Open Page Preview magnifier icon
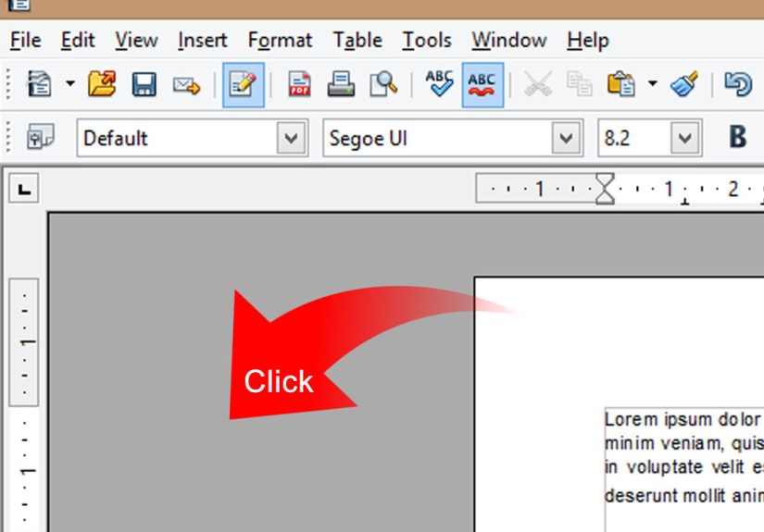The height and width of the screenshot is (532, 764). [383, 84]
